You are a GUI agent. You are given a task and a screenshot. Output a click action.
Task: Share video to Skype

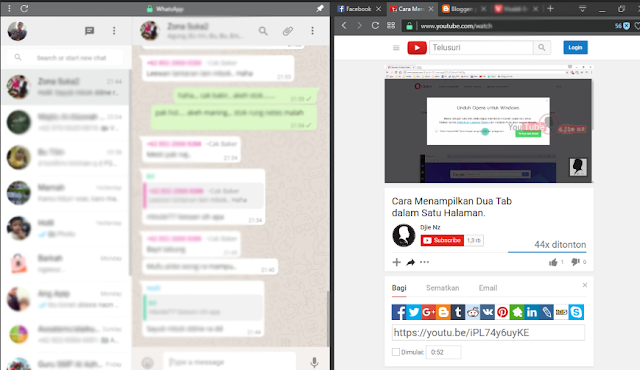576,312
